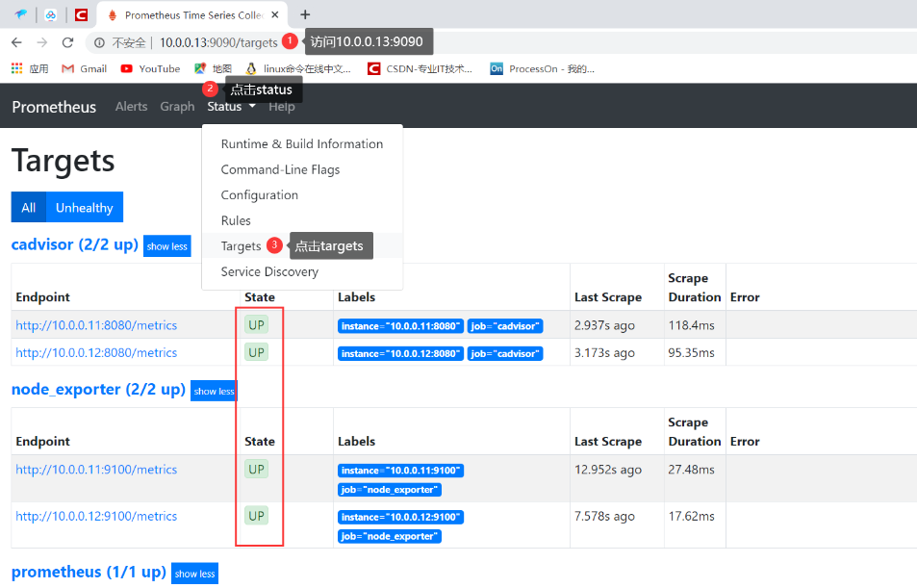
Task: Open endpoint http://10.0.0.11:8080/metrics
Action: pyautogui.click(x=96, y=325)
